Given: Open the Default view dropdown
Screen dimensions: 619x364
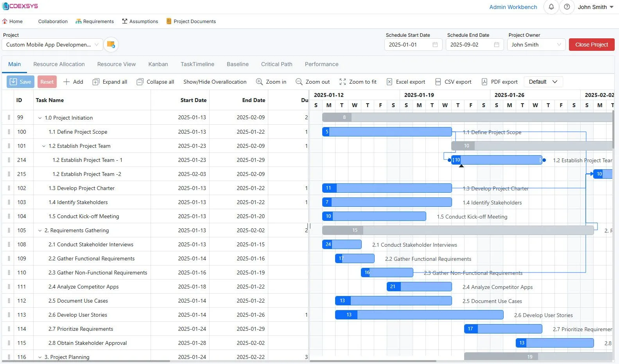Looking at the screenshot, I should click(x=543, y=82).
